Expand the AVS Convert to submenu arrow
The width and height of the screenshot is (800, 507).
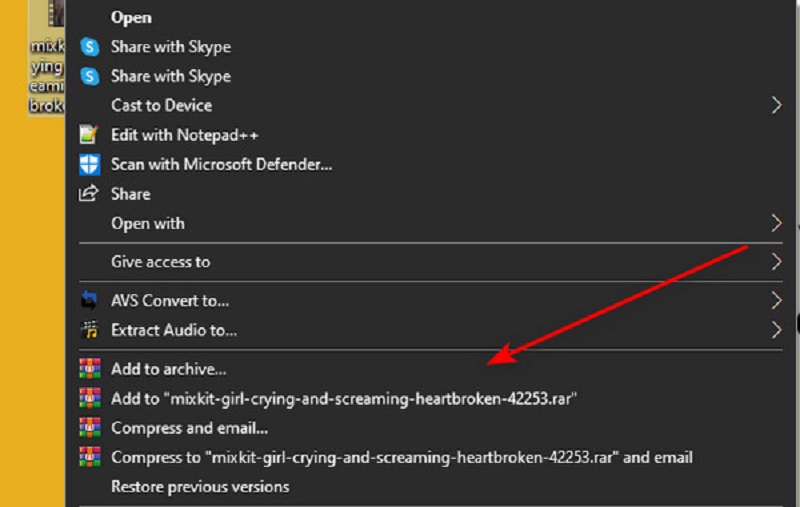(776, 300)
